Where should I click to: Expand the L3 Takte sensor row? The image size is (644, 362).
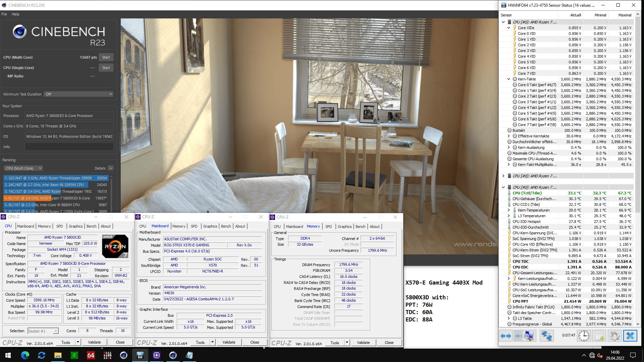(509, 318)
